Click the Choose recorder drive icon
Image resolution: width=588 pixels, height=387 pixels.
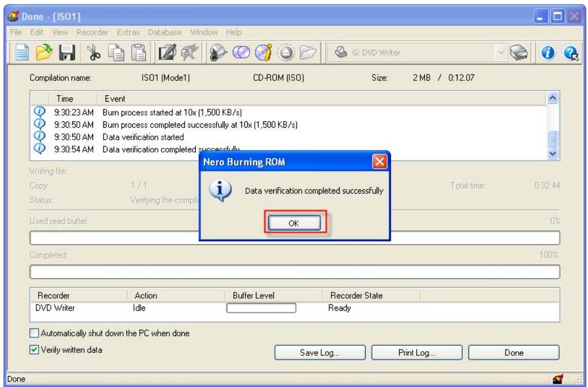(519, 53)
